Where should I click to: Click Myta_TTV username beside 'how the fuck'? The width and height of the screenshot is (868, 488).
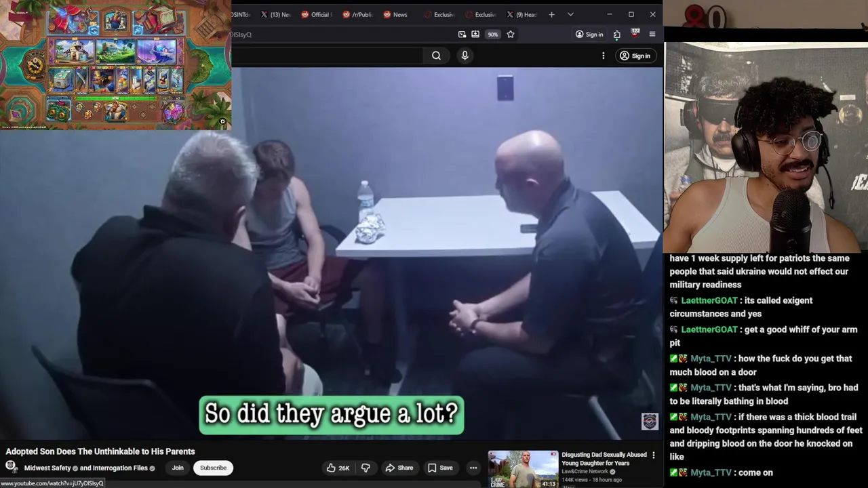tap(710, 359)
